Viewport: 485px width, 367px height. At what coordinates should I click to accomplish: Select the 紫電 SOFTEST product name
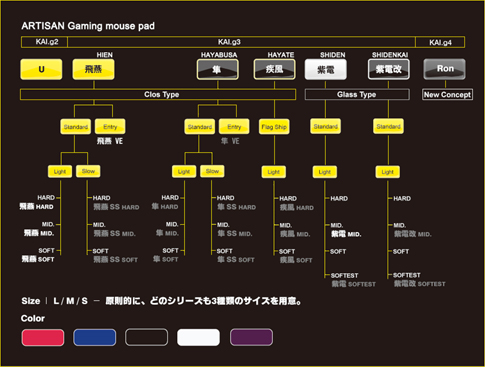354,284
